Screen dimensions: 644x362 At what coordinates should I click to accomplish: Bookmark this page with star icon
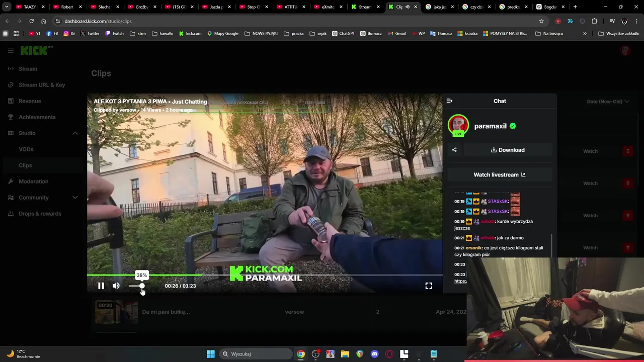541,21
